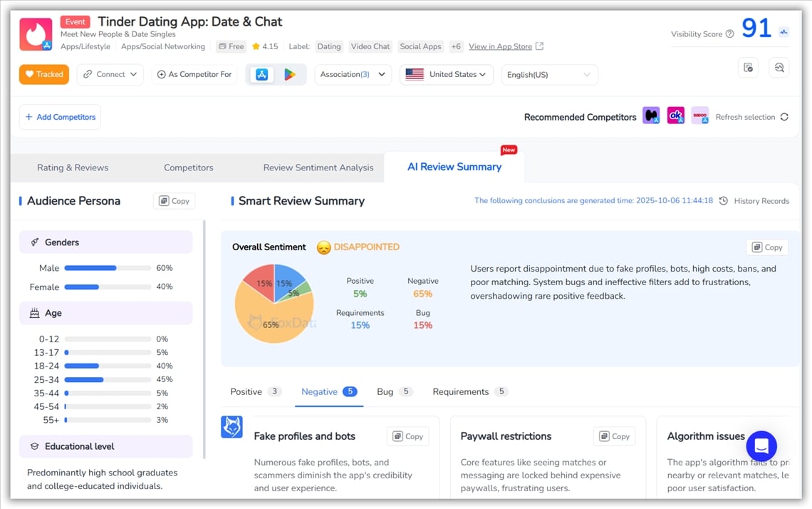Image resolution: width=812 pixels, height=509 pixels.
Task: Select the Apple App Store platform icon
Action: [x=261, y=75]
